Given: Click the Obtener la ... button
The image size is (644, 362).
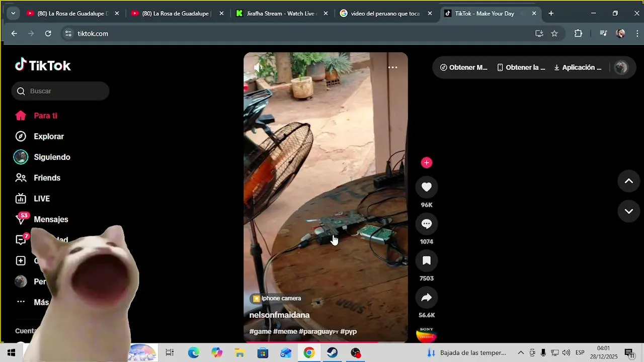Looking at the screenshot, I should click(x=521, y=67).
